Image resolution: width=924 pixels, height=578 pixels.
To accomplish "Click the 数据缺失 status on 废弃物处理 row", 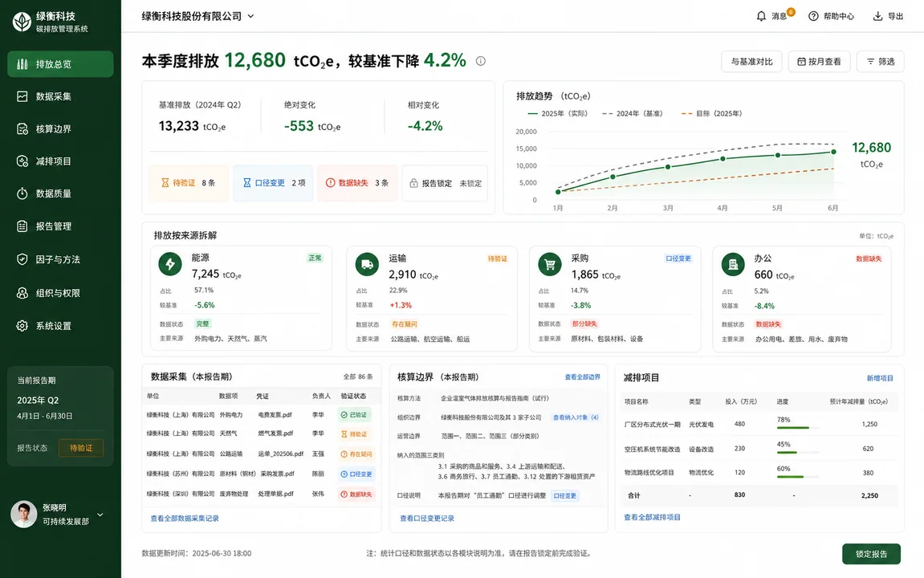I will click(x=356, y=495).
